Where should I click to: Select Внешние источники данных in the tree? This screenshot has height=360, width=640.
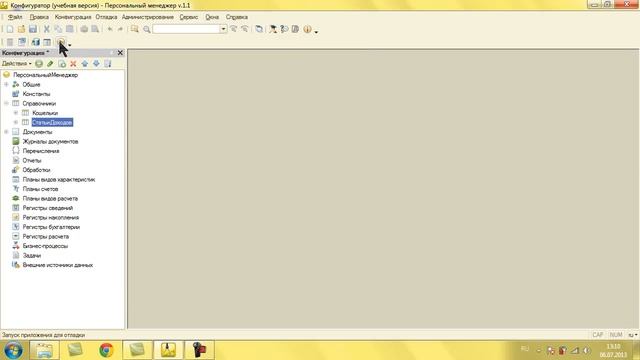pyautogui.click(x=58, y=265)
